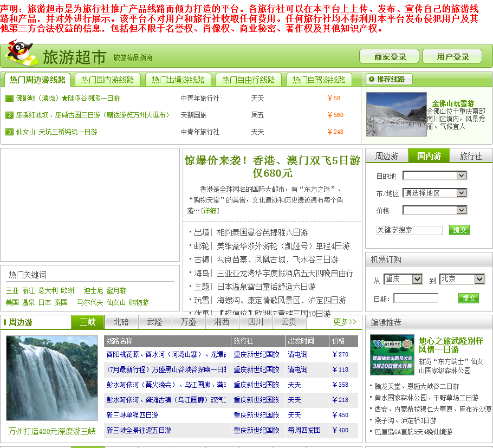The height and width of the screenshot is (448, 493).
Task: Click the [详细] details link
Action: (210, 211)
